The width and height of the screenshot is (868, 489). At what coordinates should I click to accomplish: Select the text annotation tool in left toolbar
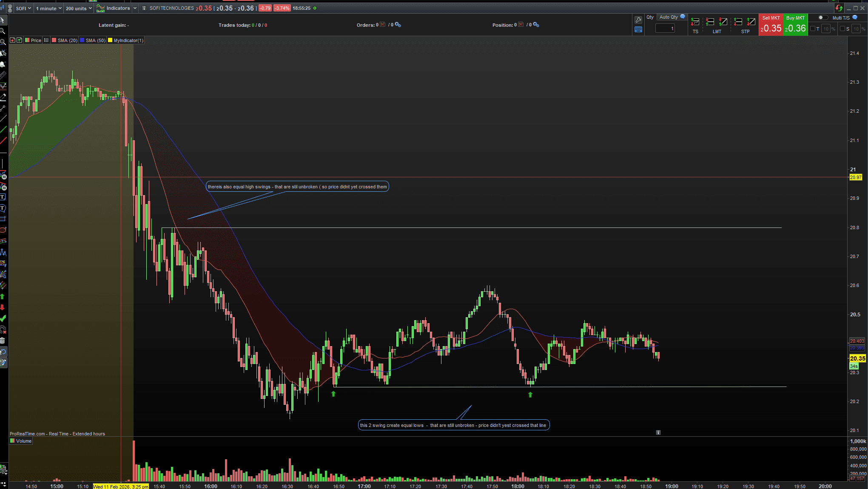(x=3, y=197)
